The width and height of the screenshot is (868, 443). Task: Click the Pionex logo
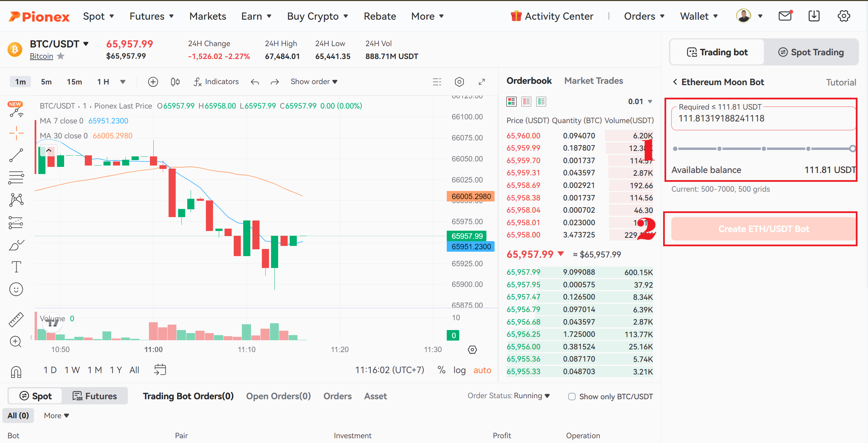(39, 16)
